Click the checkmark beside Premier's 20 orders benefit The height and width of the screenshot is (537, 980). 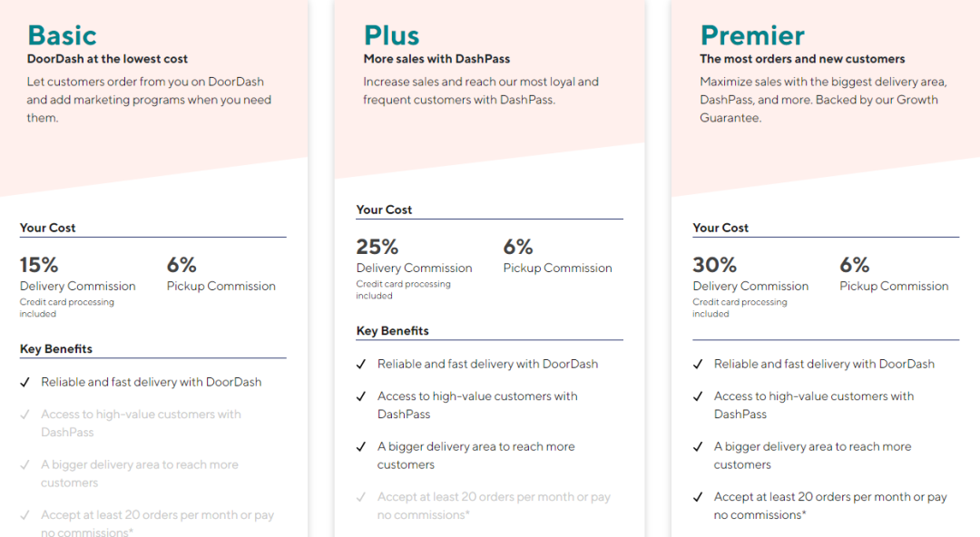(698, 497)
